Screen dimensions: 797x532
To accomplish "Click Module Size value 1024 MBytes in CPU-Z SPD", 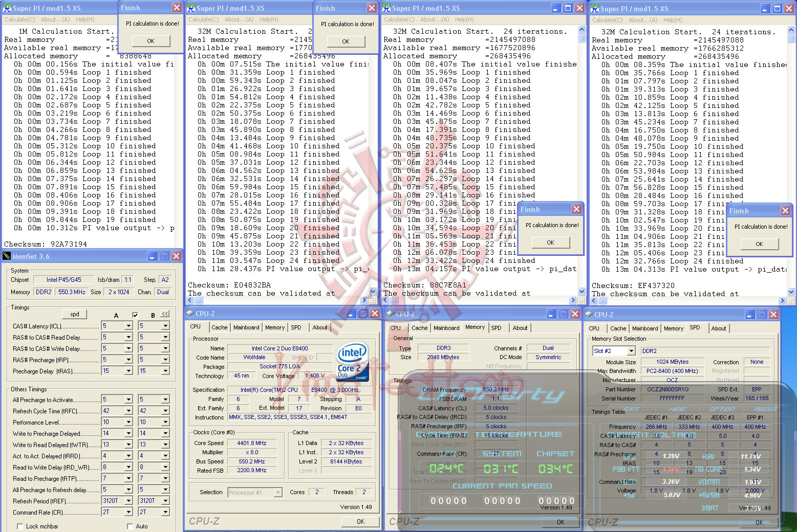I will tap(673, 362).
